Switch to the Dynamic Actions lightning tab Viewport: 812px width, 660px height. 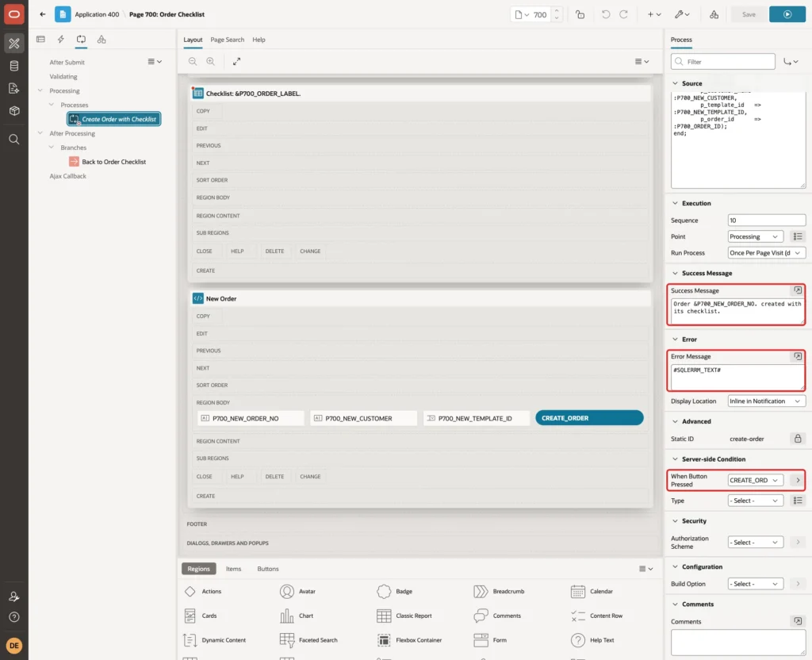tap(60, 40)
